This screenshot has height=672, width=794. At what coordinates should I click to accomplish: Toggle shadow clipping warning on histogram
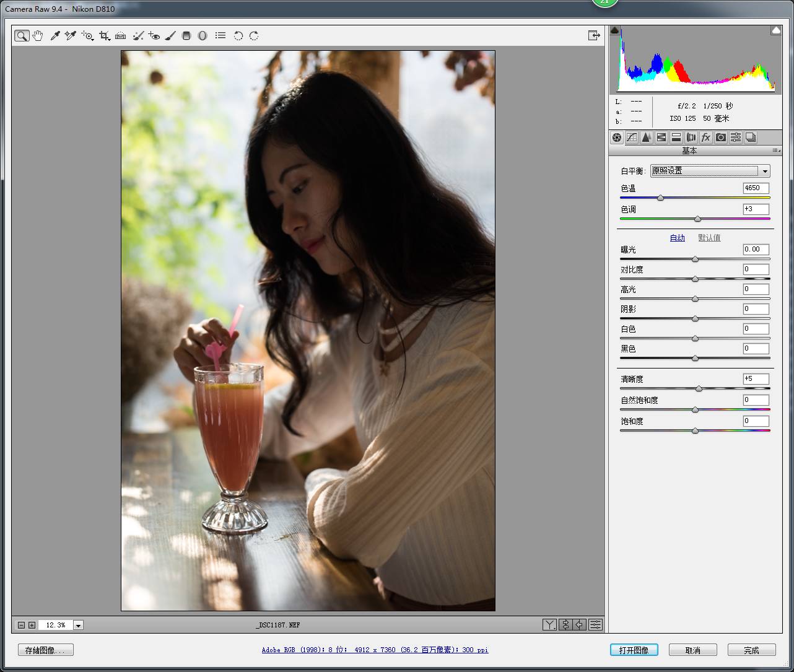[x=614, y=30]
